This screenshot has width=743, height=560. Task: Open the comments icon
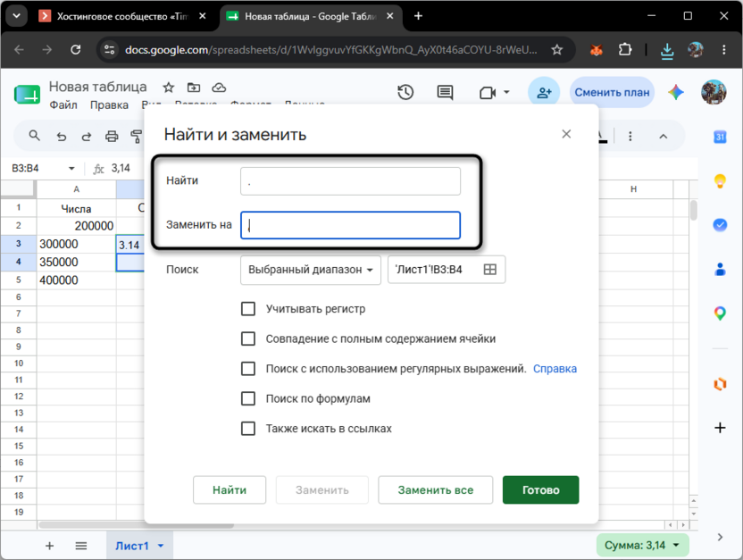click(445, 92)
